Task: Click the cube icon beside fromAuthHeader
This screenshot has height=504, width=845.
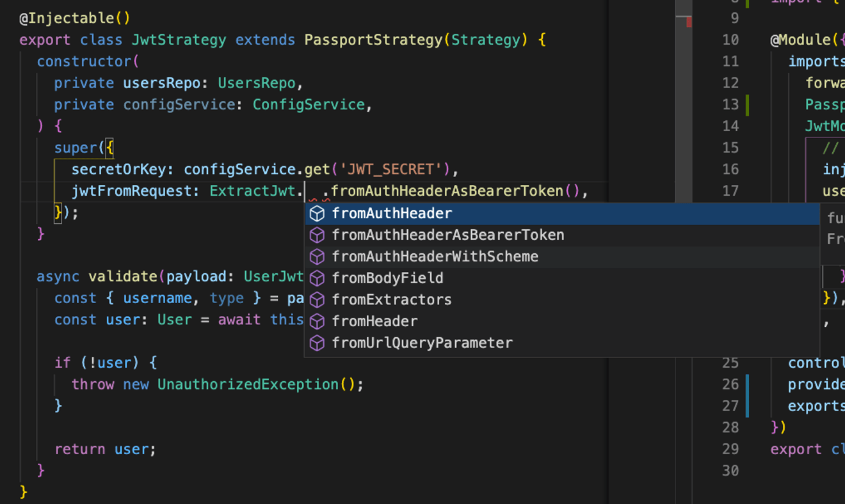Action: tap(318, 213)
